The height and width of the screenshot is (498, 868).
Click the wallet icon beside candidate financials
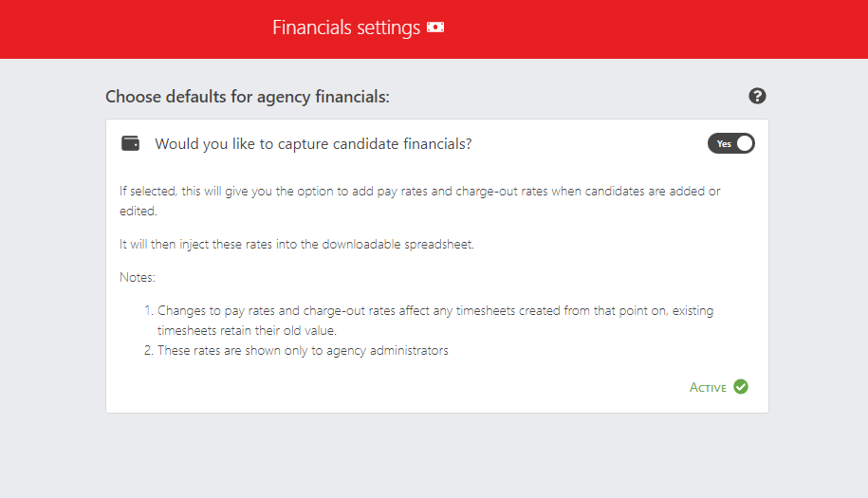click(x=131, y=143)
